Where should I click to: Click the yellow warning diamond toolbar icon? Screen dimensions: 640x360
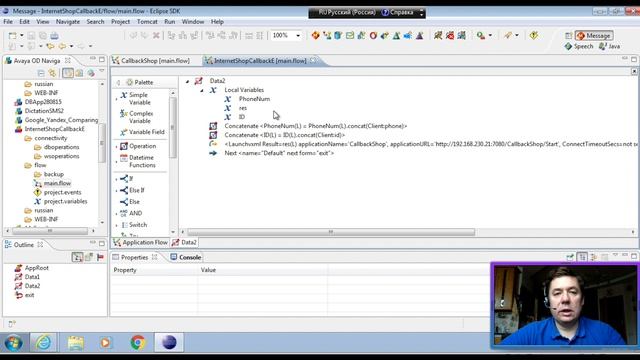pyautogui.click(x=534, y=36)
